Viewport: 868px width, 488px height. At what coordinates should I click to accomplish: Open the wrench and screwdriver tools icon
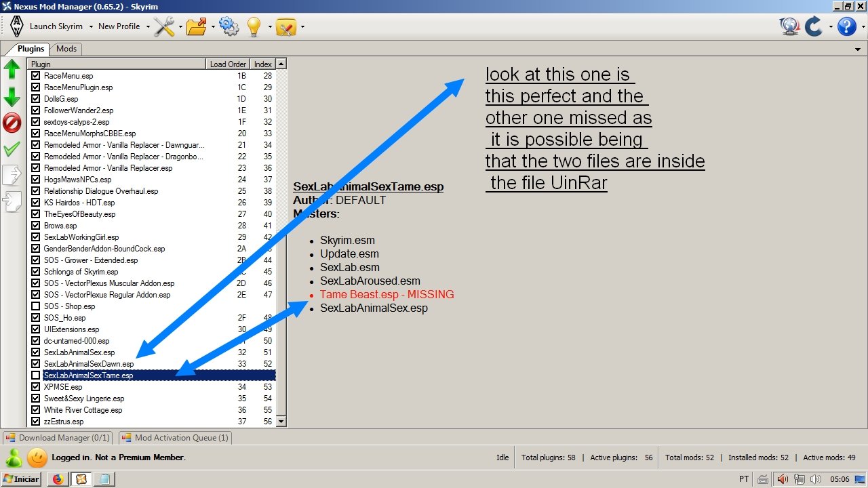pyautogui.click(x=164, y=26)
